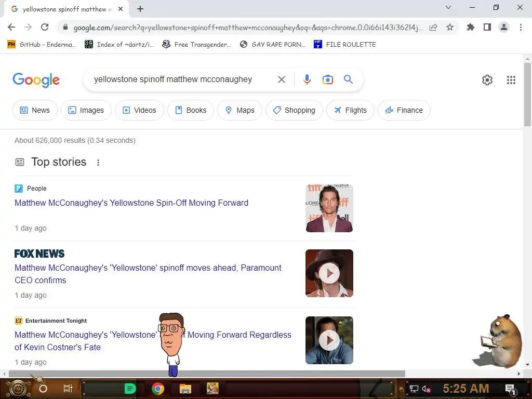The image size is (532, 399).
Task: Open File Explorer from taskbar
Action: 185,389
